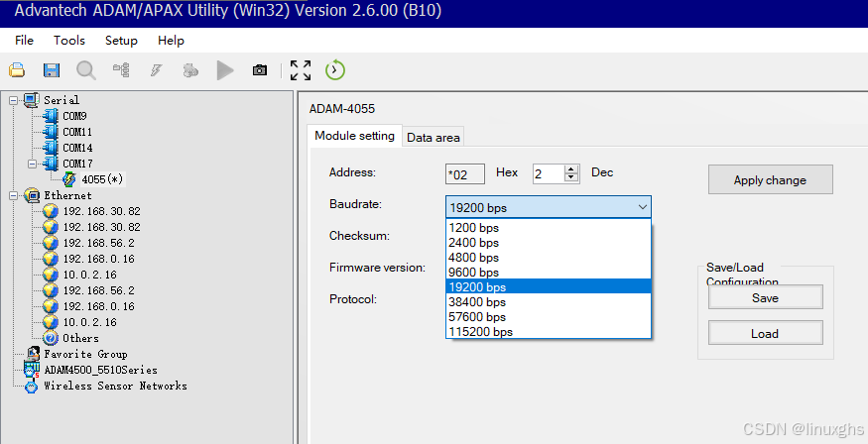
Task: Choose 2400 bps from baudrate list
Action: click(x=548, y=243)
